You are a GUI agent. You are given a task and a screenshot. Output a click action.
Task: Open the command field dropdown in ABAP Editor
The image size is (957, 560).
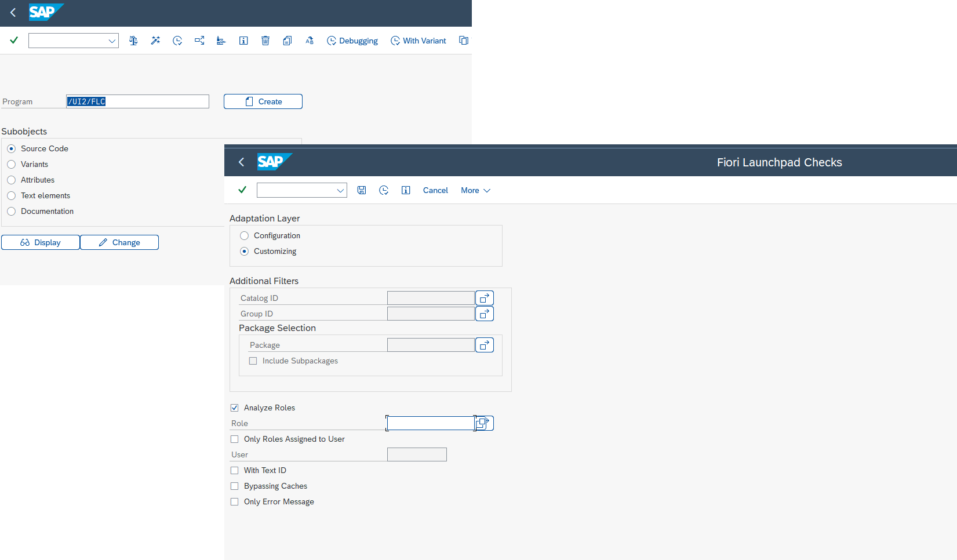pos(112,41)
